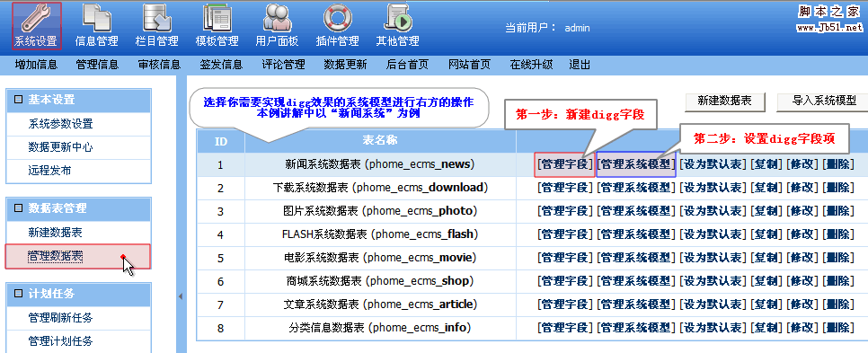Click 管理字段 for the news table
Image resolution: width=868 pixels, height=353 pixels.
564,164
